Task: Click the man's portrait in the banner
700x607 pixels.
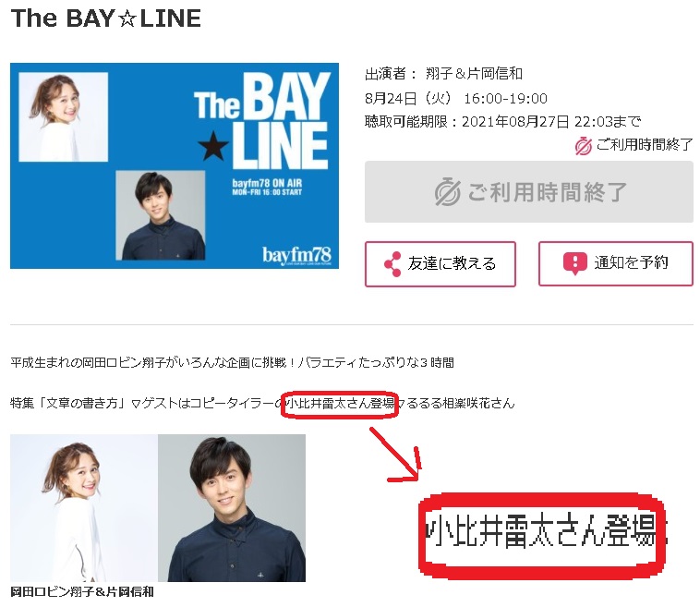Action: point(161,215)
